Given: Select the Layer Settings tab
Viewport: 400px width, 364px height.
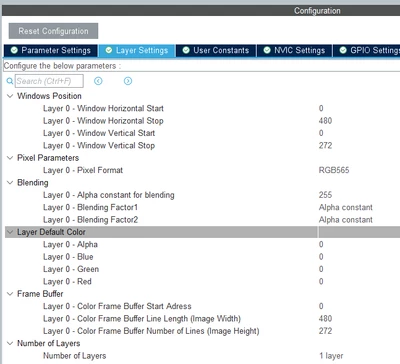Looking at the screenshot, I should coord(137,50).
